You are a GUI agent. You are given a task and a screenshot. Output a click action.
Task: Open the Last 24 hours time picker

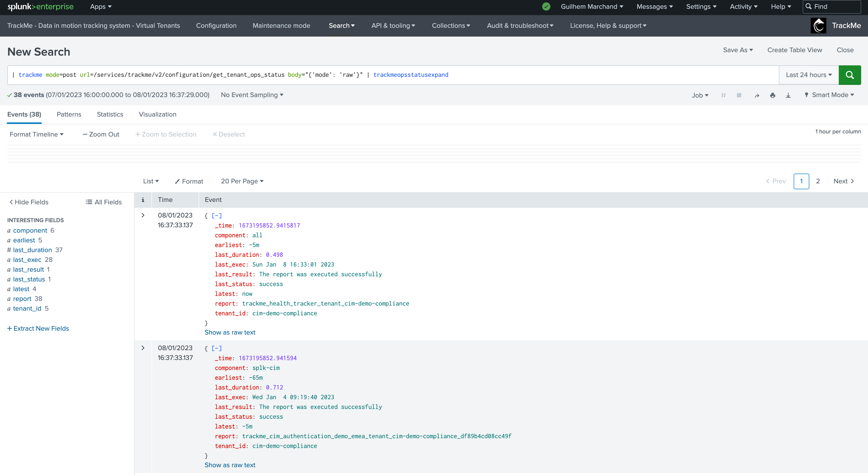(809, 75)
